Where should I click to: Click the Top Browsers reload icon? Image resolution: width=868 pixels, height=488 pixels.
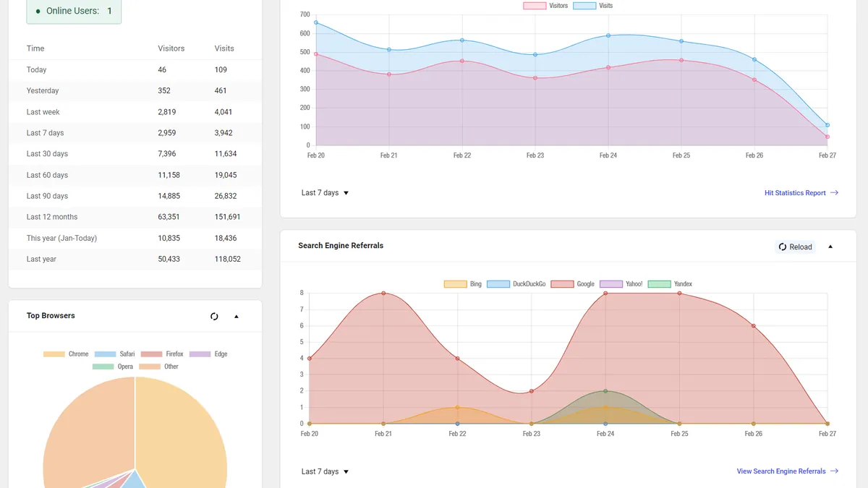point(214,317)
